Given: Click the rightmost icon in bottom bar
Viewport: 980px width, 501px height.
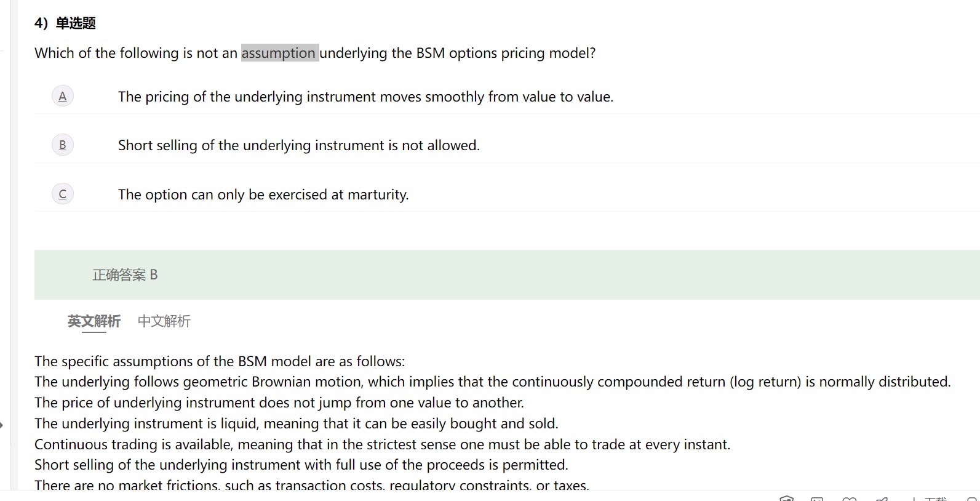Looking at the screenshot, I should [972, 498].
